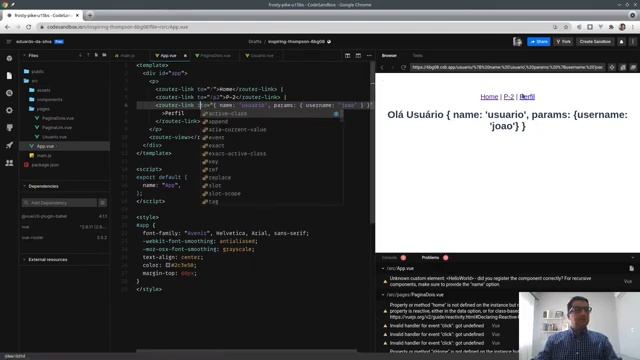Screen dimensions: 640x360
Task: Open Configuration gear in the sidebar
Action: tap(9, 110)
